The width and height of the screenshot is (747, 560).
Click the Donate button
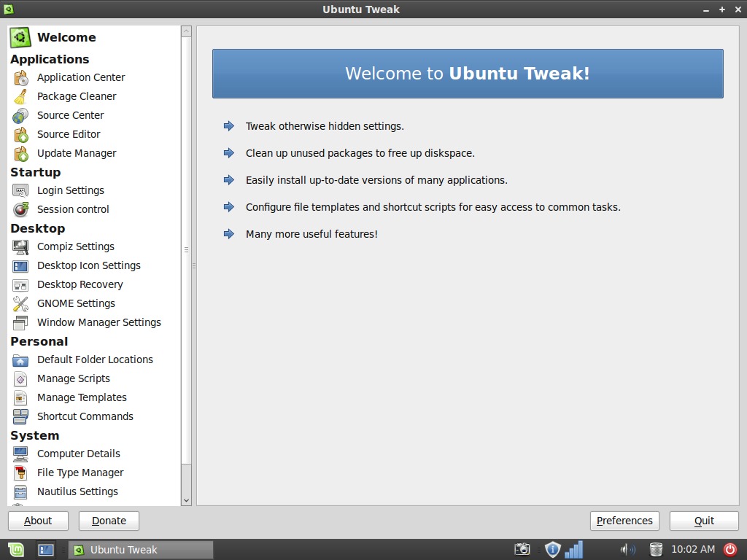[x=109, y=521]
